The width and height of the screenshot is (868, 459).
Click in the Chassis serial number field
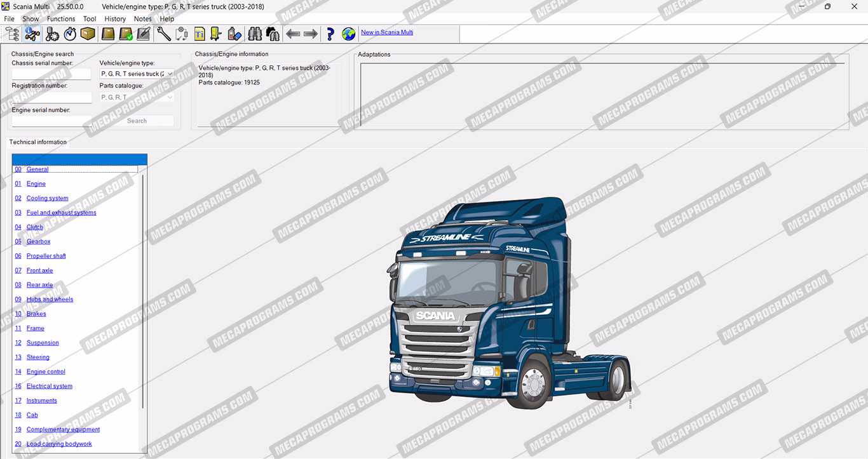pyautogui.click(x=51, y=74)
